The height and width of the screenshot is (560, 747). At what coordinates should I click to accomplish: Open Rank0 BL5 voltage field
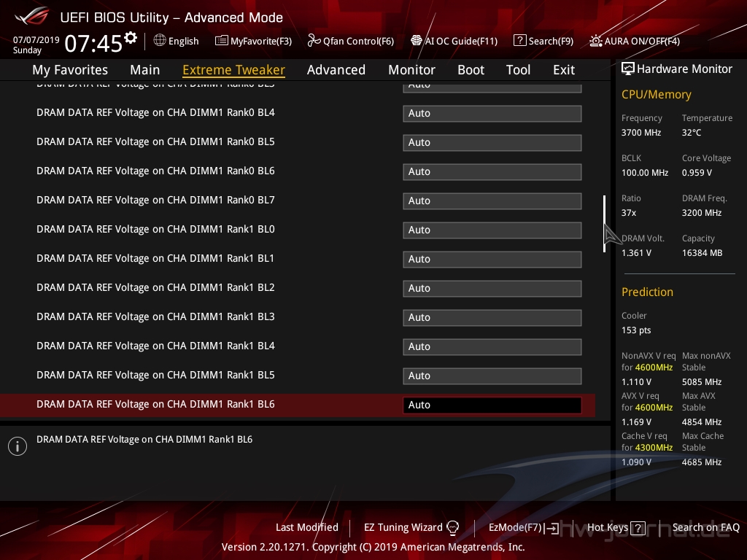click(492, 142)
